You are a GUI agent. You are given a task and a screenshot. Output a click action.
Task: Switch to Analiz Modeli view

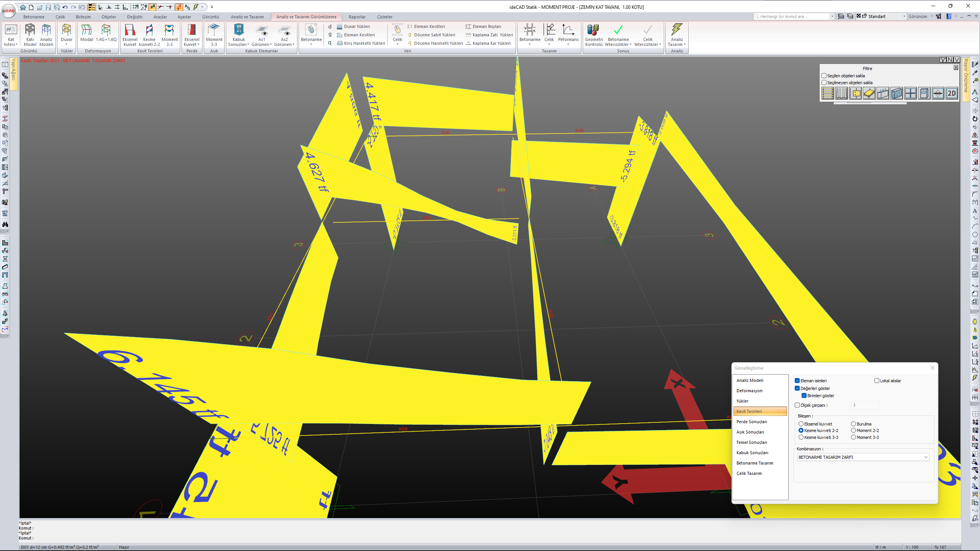(46, 34)
